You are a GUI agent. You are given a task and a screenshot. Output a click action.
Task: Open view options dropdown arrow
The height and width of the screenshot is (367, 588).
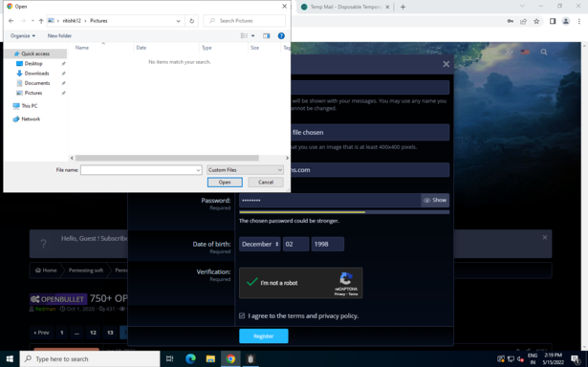[252, 36]
